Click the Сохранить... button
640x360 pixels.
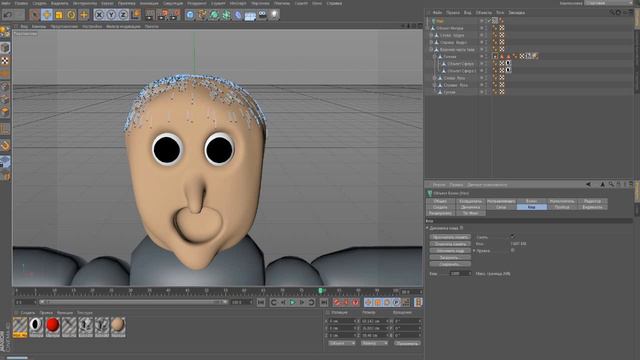pyautogui.click(x=450, y=264)
